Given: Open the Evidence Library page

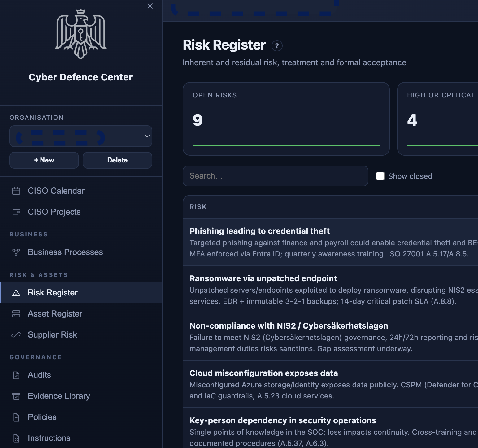Looking at the screenshot, I should click(x=81, y=396).
